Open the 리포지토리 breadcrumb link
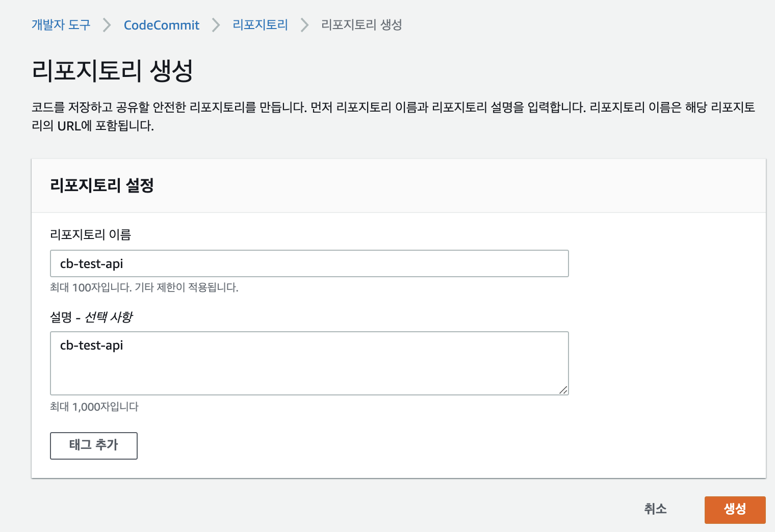The image size is (775, 532). coord(260,24)
